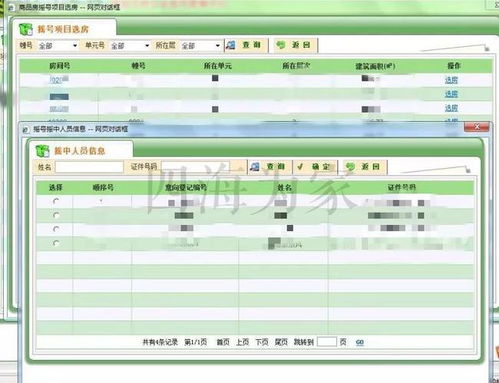
Task: Focus the 姓名 input field
Action: (89, 167)
